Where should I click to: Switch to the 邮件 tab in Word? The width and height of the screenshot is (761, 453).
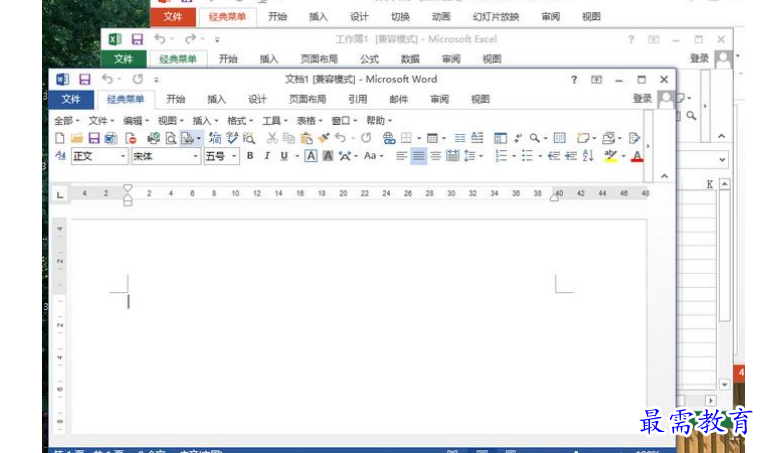point(398,99)
